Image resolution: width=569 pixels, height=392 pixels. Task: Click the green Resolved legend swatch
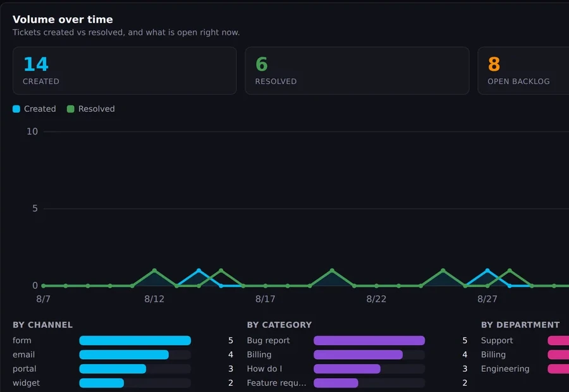[70, 109]
